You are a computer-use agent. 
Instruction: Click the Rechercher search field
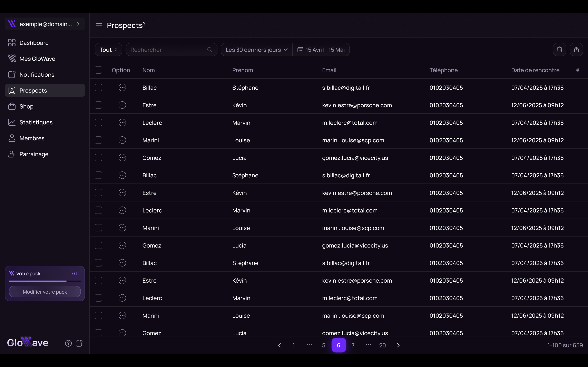click(168, 50)
